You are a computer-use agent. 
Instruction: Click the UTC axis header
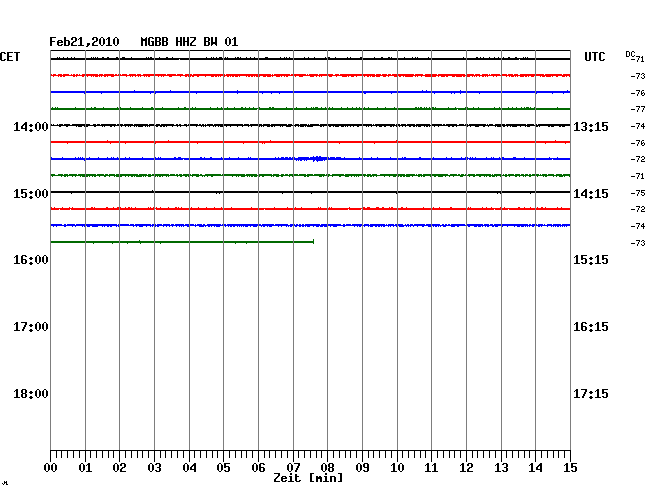594,57
